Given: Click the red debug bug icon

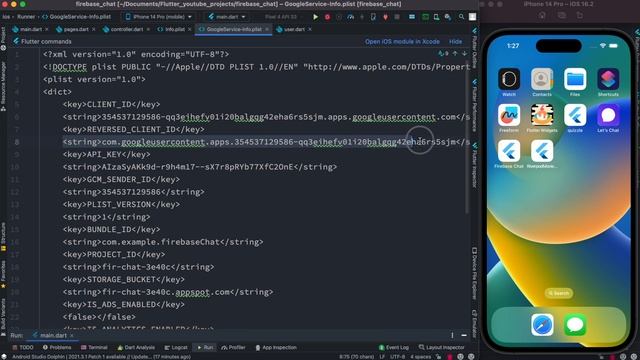Looking at the screenshot, I should pos(327,17).
